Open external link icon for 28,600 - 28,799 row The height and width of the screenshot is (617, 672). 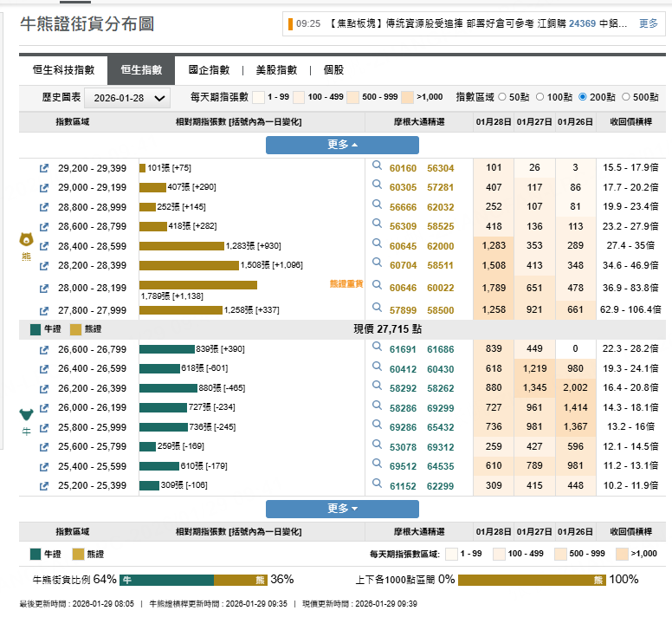click(x=43, y=226)
